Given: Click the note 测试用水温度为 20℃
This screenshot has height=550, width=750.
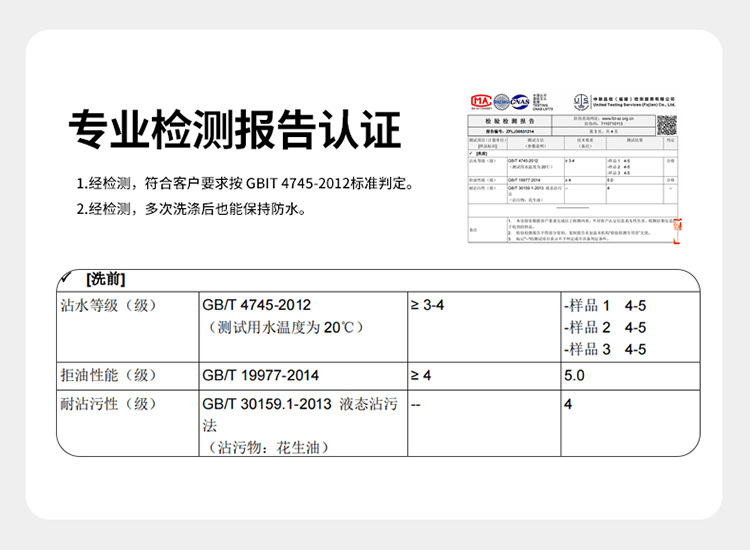Looking at the screenshot, I should (286, 328).
